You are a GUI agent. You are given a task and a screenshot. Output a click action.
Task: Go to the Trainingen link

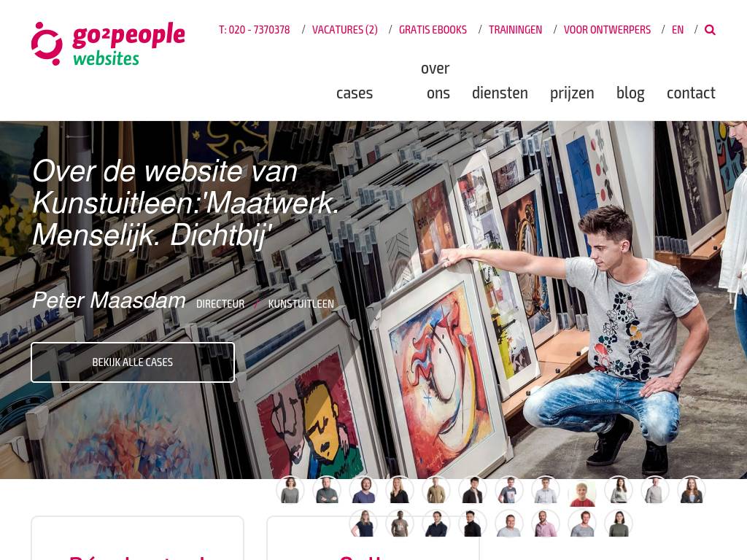(x=516, y=29)
